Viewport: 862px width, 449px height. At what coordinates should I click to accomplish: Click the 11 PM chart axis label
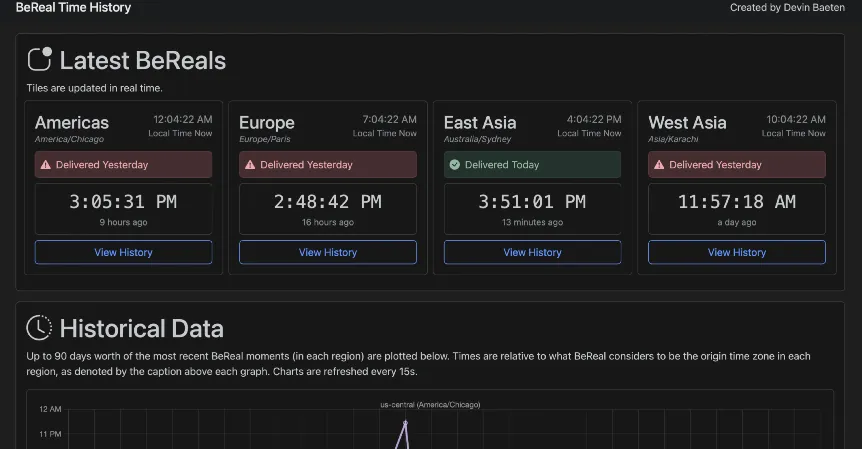click(50, 434)
